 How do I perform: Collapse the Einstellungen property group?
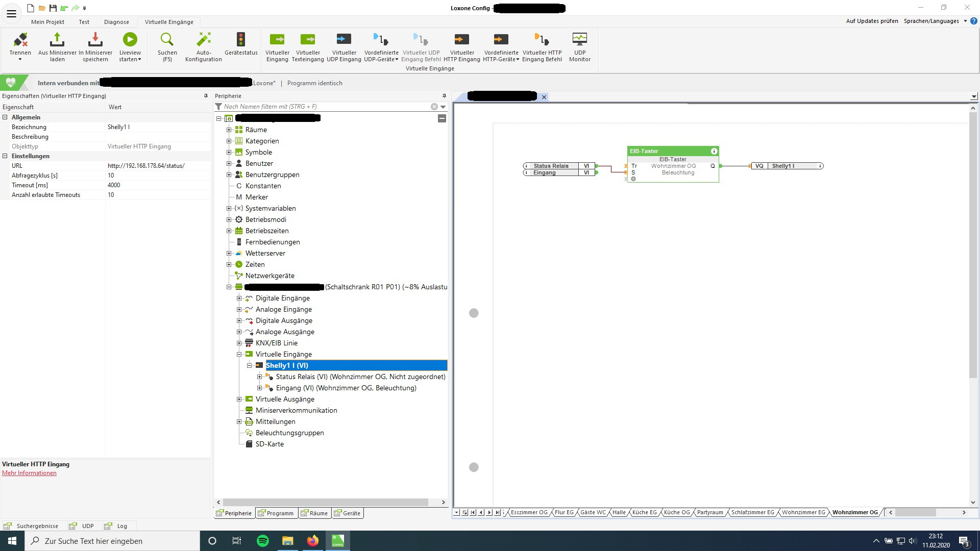point(5,156)
